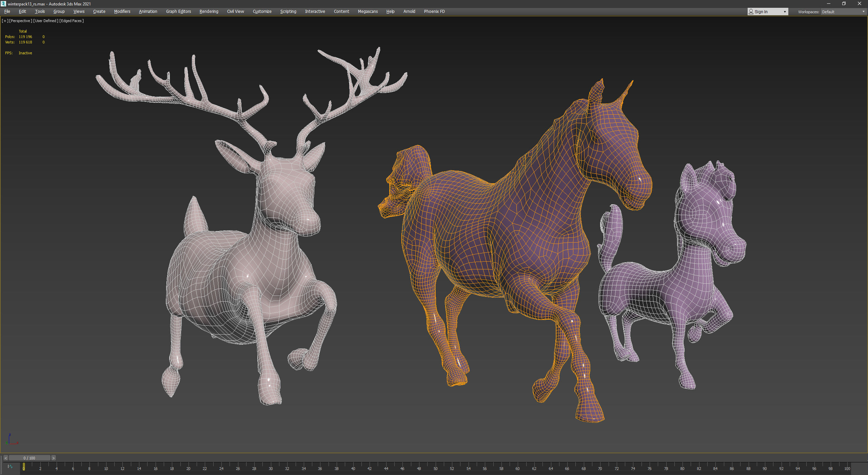This screenshot has width=868, height=475.
Task: Open the Modifiers menu
Action: click(x=122, y=12)
